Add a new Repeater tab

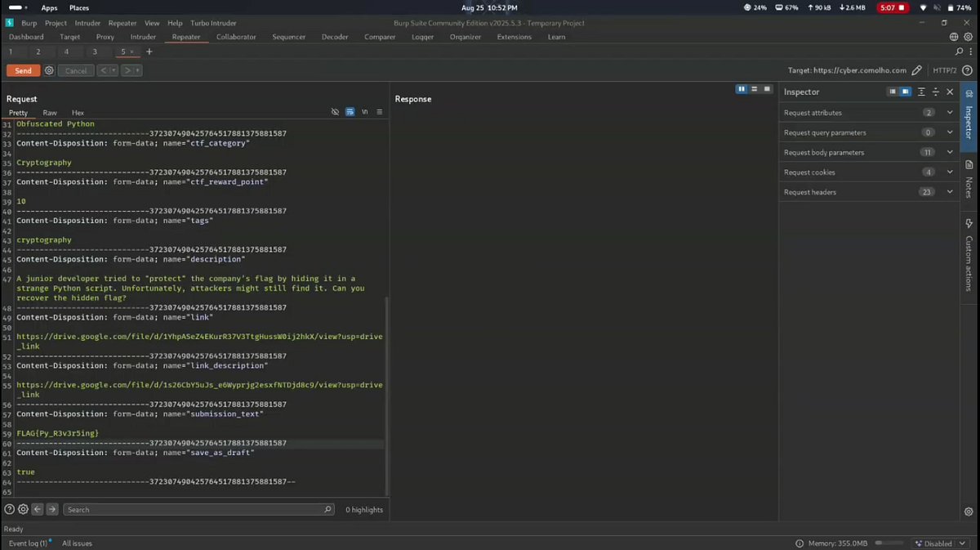coord(149,51)
